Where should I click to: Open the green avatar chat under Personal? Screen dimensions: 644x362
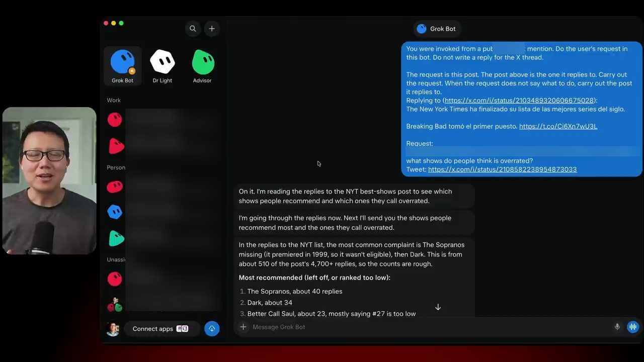coord(116,238)
